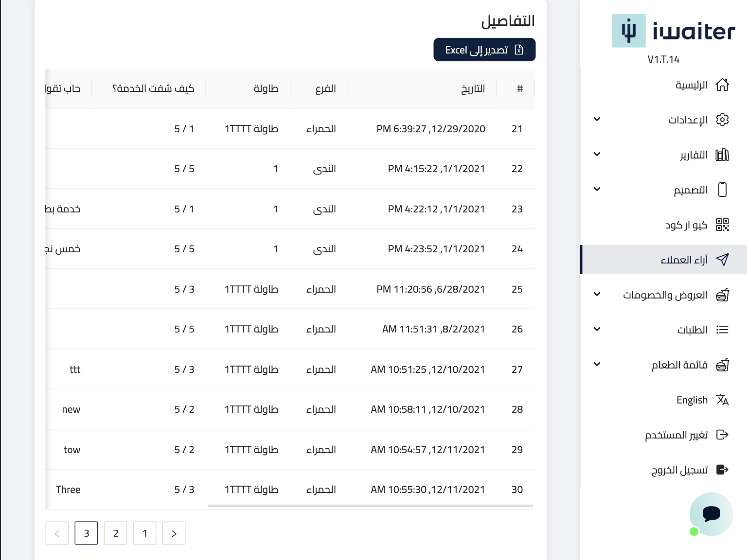The image size is (747, 560).
Task: Click the QR code icon
Action: tap(722, 225)
